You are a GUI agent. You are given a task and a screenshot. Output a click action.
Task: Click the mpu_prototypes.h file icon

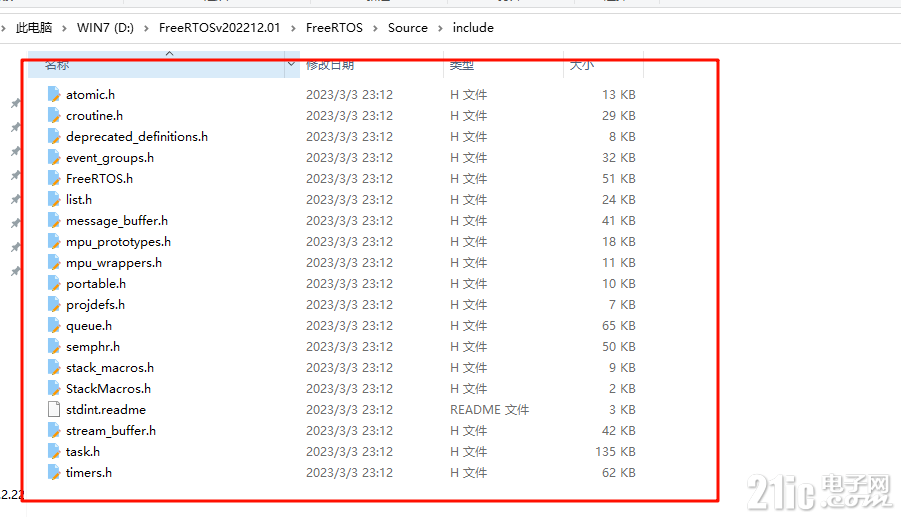pyautogui.click(x=54, y=241)
